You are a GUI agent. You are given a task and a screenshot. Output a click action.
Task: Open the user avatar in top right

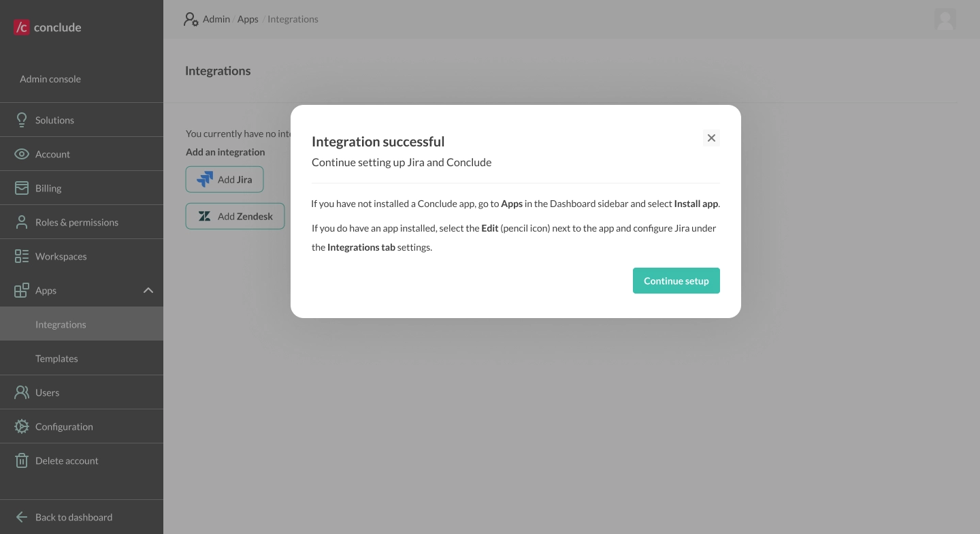945,20
